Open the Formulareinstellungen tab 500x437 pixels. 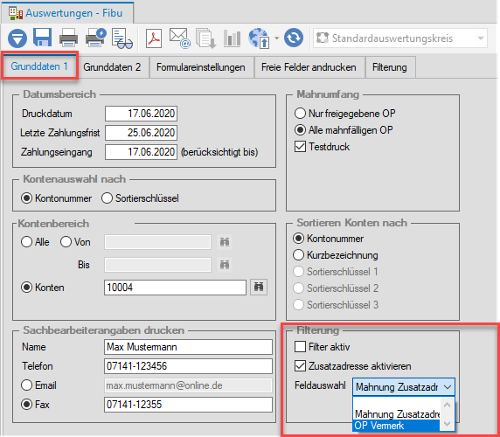[x=201, y=67]
